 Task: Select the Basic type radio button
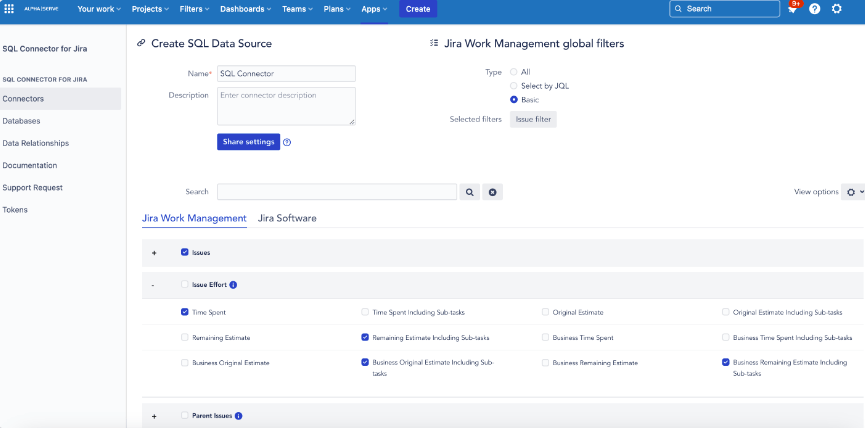click(514, 100)
